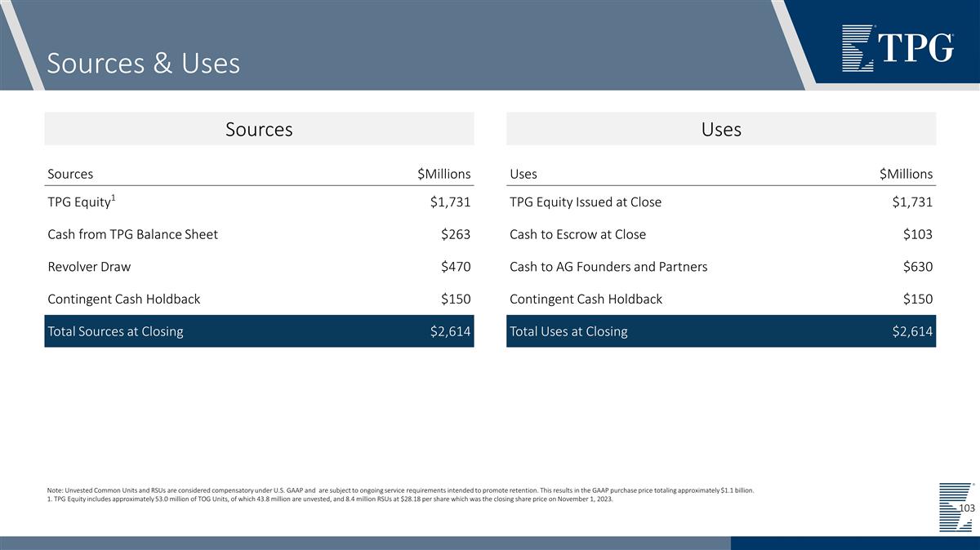This screenshot has height=550, width=980.
Task: Click the gray Uses section header
Action: click(721, 129)
